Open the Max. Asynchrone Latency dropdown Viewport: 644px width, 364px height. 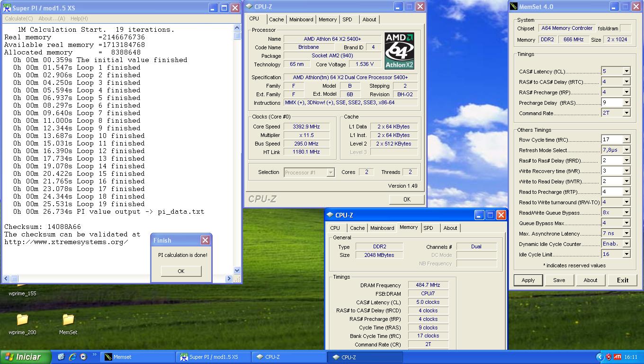click(x=626, y=233)
